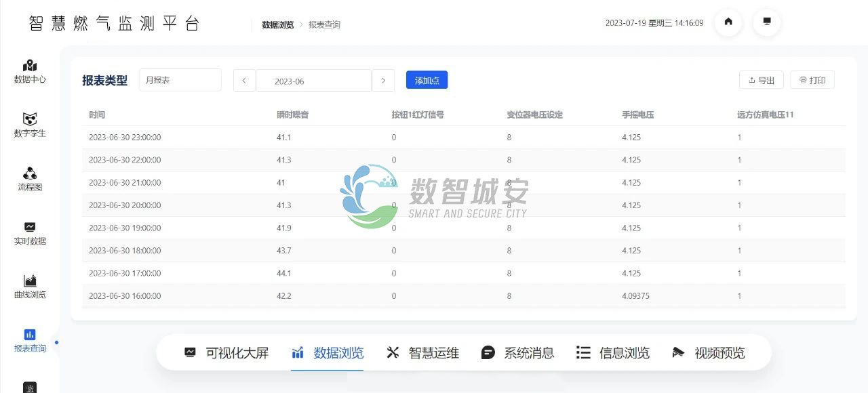The width and height of the screenshot is (868, 393).
Task: Click the home icon in header
Action: [728, 22]
